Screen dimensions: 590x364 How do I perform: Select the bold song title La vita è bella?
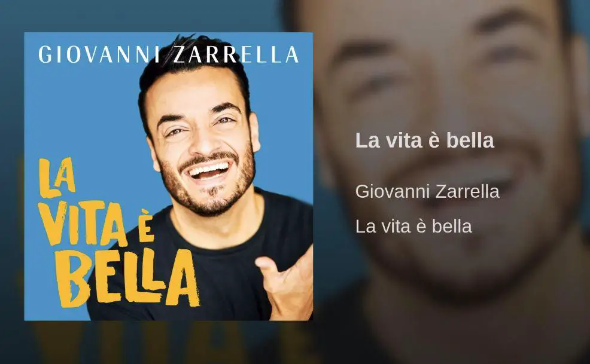[424, 140]
